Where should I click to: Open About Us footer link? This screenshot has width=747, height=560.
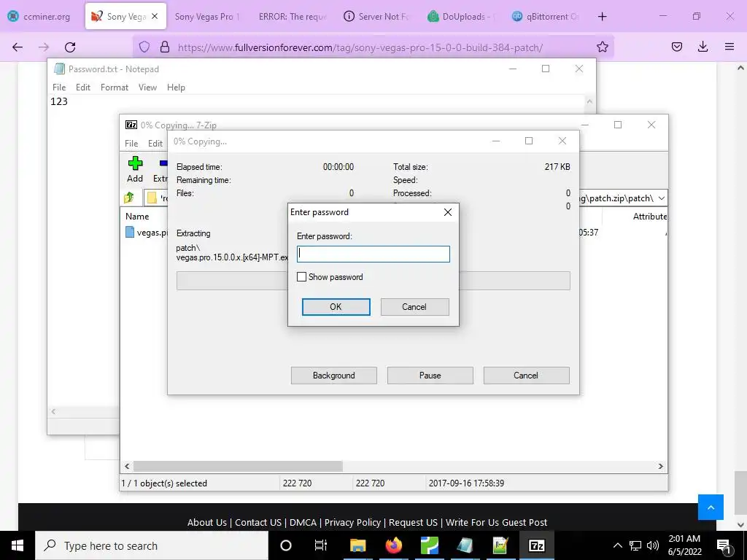[x=206, y=522]
